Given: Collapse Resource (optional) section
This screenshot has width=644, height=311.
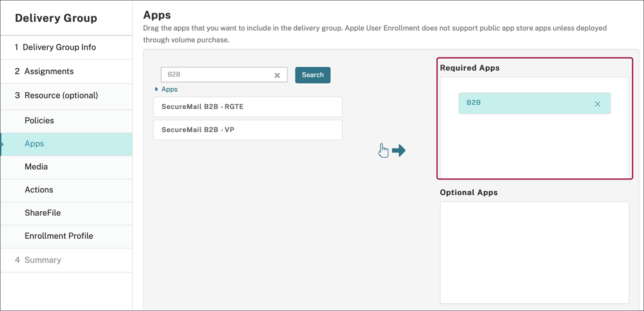Looking at the screenshot, I should coord(61,95).
